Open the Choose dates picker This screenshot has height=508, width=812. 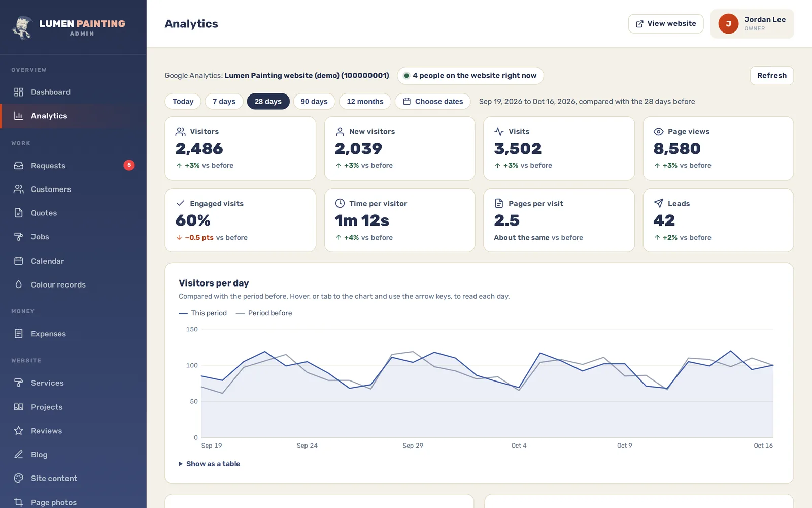tap(433, 101)
